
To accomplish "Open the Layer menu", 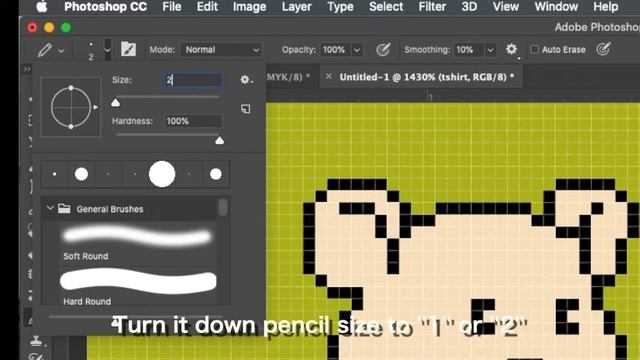I will [297, 7].
